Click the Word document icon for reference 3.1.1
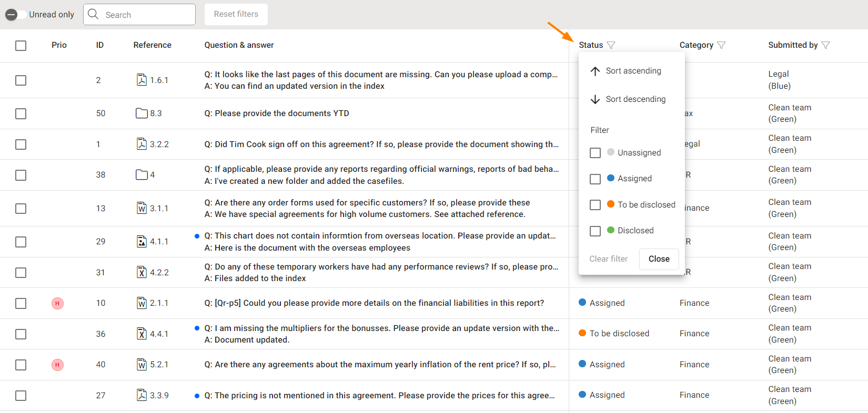868x413 pixels. [x=142, y=208]
